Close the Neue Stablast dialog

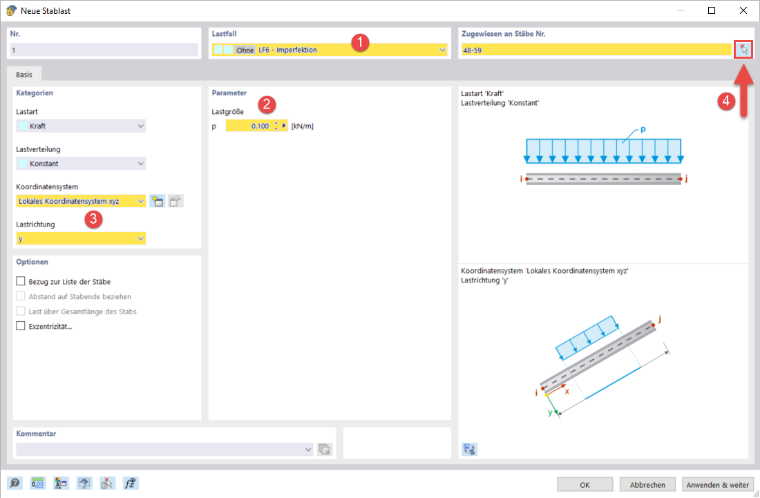(743, 11)
